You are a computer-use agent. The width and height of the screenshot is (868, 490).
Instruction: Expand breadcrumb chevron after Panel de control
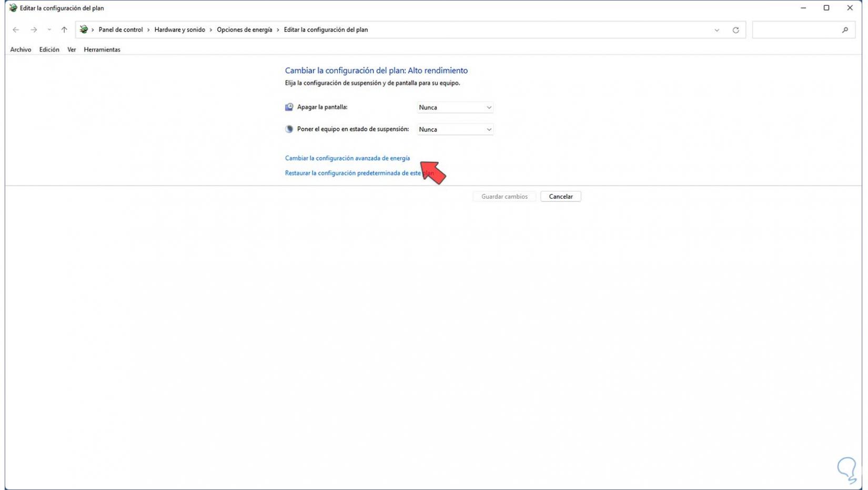(148, 30)
